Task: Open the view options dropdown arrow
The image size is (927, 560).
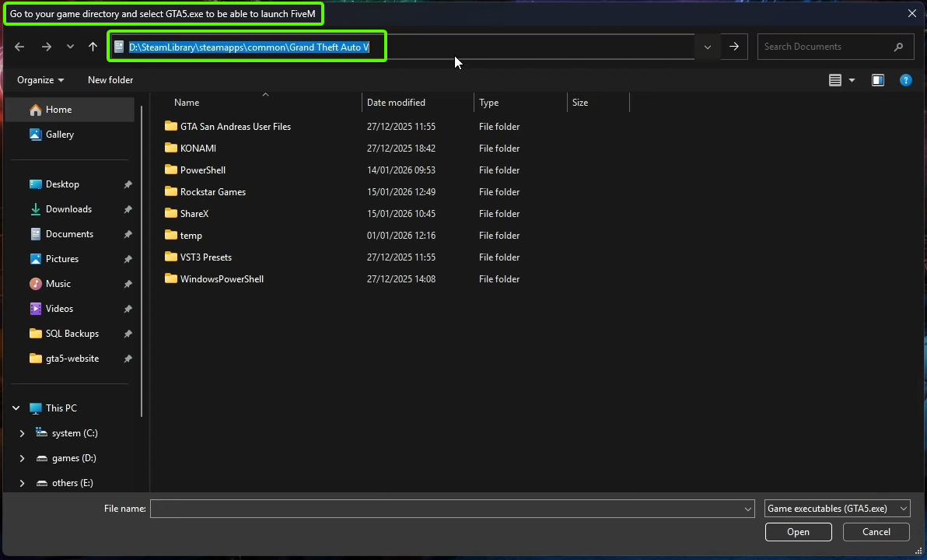Action: tap(852, 80)
